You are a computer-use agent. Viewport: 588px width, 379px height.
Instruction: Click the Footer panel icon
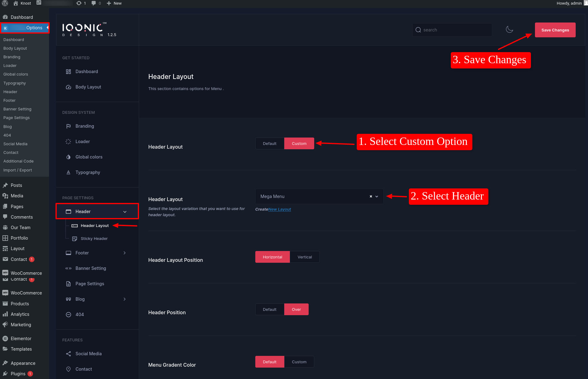click(68, 253)
